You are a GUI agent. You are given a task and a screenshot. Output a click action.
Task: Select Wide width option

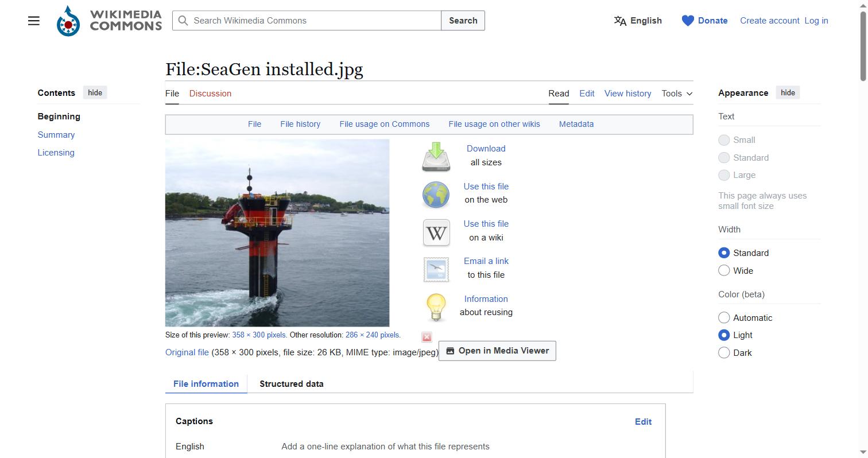(724, 271)
